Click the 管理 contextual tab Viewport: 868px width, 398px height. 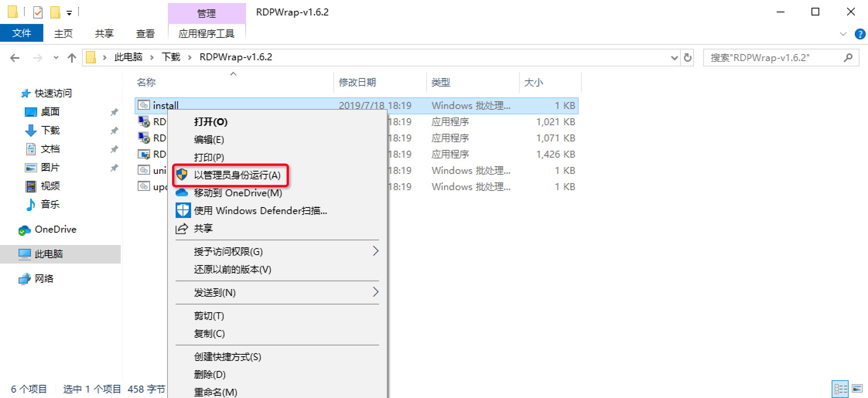click(x=207, y=14)
